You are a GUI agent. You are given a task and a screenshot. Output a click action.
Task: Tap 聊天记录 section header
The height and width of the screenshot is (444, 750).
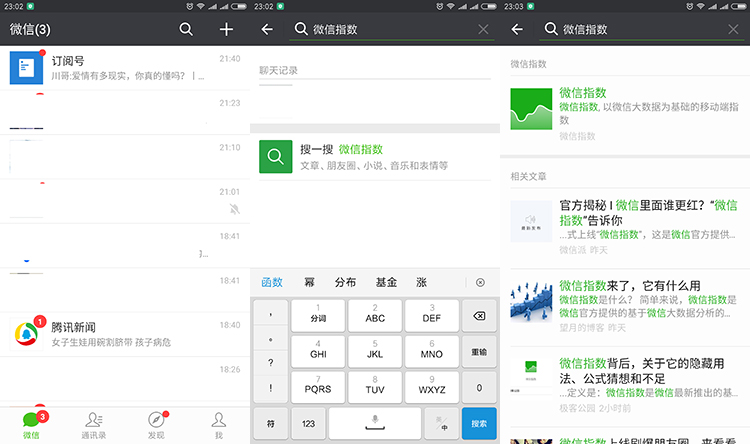[x=278, y=70]
